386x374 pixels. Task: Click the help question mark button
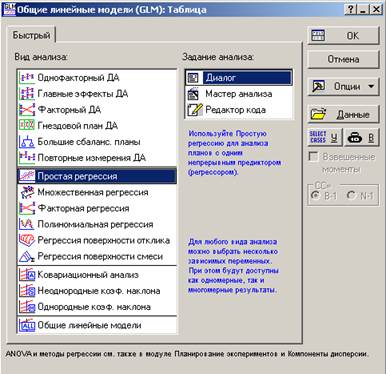tap(350, 9)
